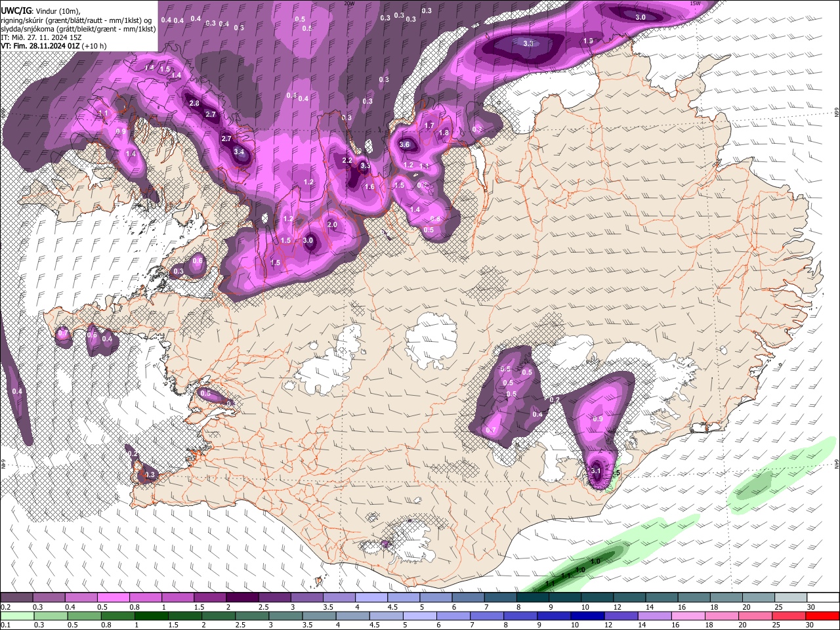Pick the light pink rain swatch between 16 and 18

pos(688,616)
